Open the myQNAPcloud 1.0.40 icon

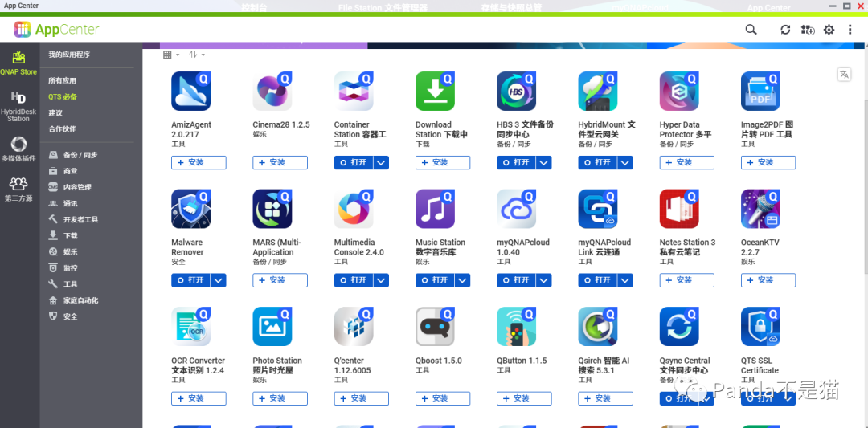point(517,209)
